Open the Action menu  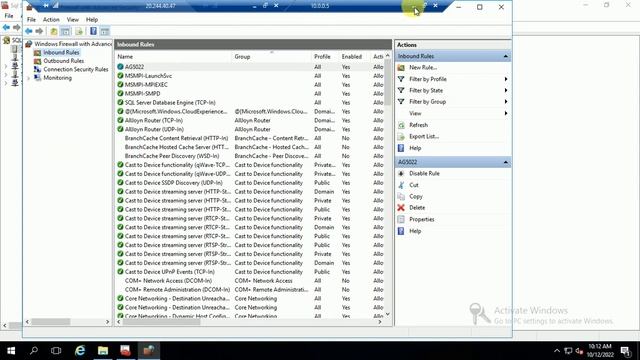click(51, 20)
